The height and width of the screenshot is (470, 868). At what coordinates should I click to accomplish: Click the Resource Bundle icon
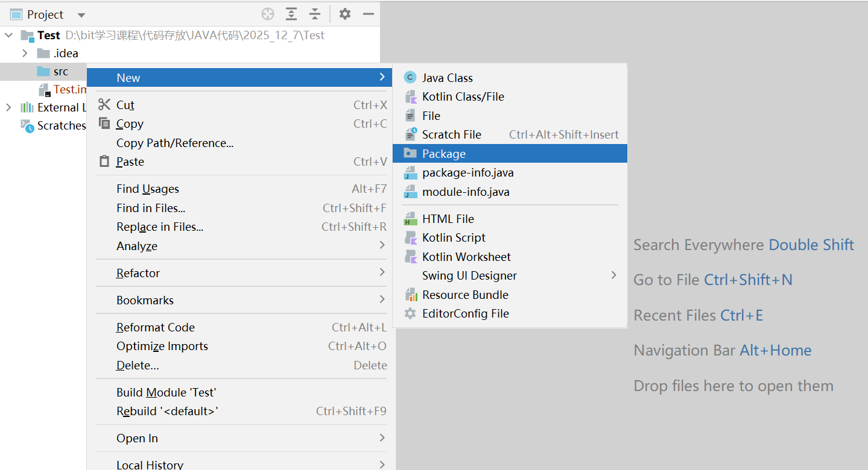410,295
